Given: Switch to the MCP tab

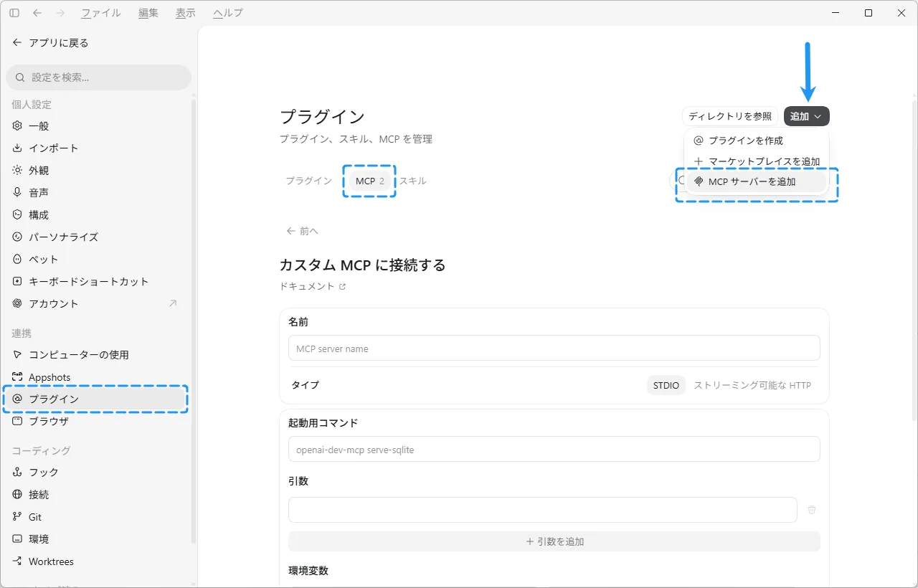Looking at the screenshot, I should pyautogui.click(x=370, y=181).
